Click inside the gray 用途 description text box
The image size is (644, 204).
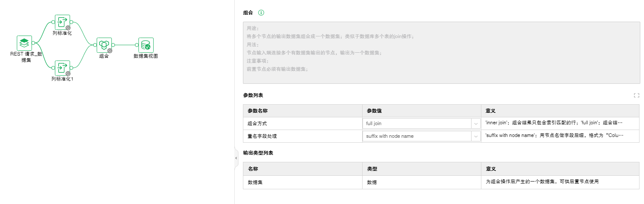[x=441, y=53]
